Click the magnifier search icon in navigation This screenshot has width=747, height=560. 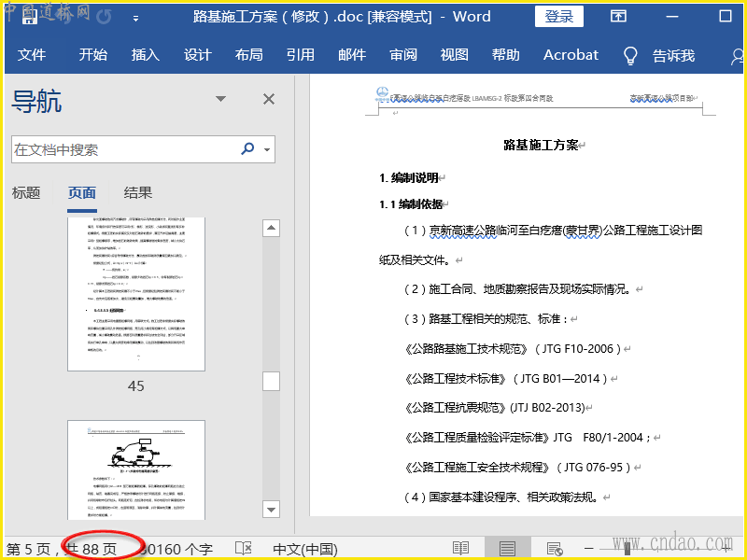click(247, 148)
